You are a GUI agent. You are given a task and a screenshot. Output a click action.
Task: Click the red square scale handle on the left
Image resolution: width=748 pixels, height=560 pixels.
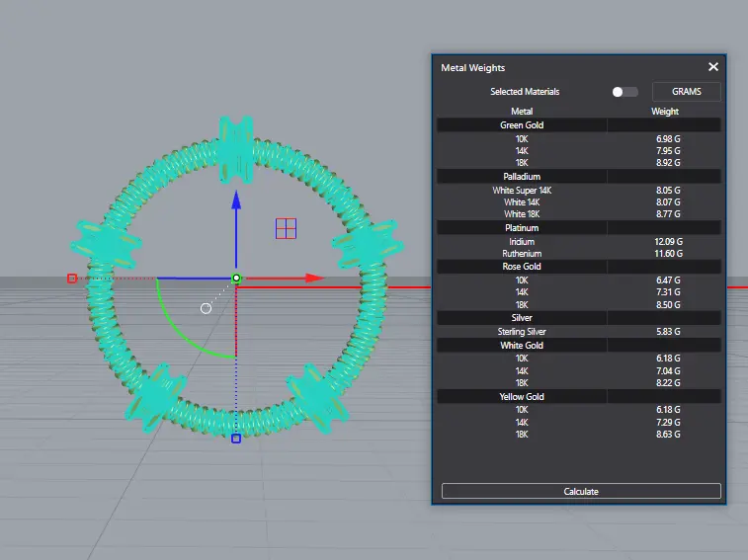click(x=72, y=279)
